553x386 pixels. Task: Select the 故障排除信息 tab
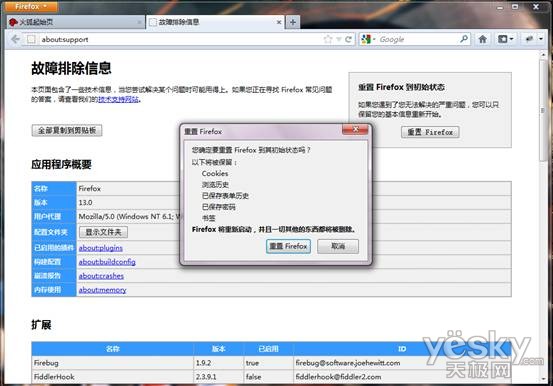click(x=215, y=22)
